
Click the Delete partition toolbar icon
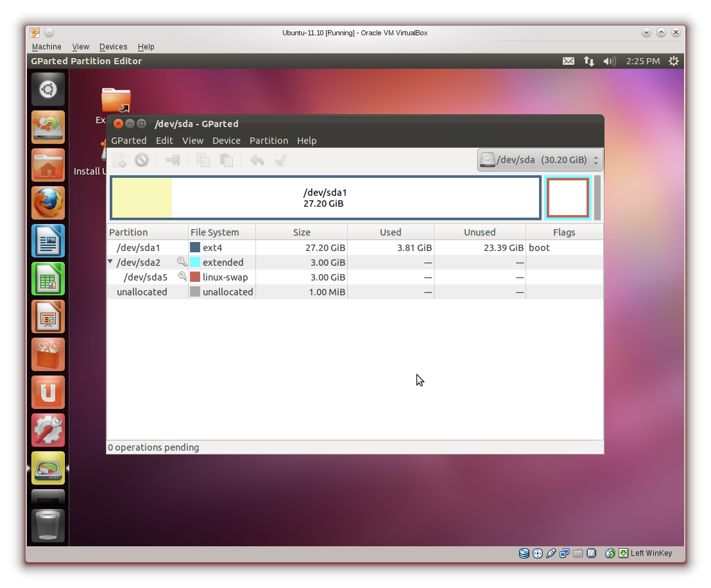point(142,160)
